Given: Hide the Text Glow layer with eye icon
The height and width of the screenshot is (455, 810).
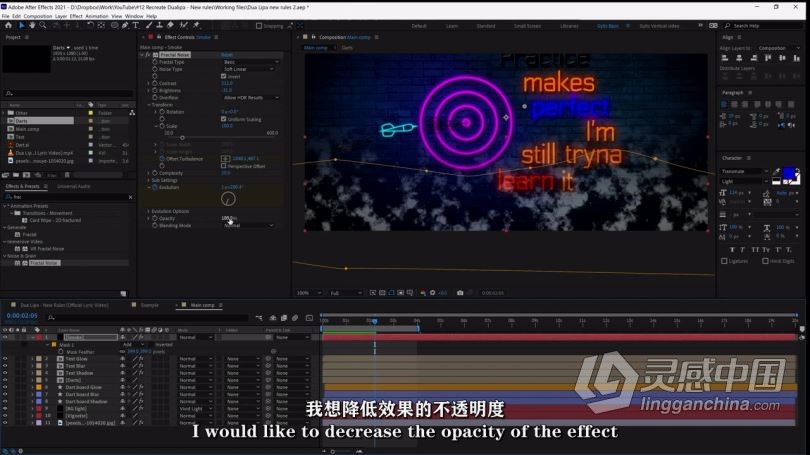Looking at the screenshot, I should [5, 358].
